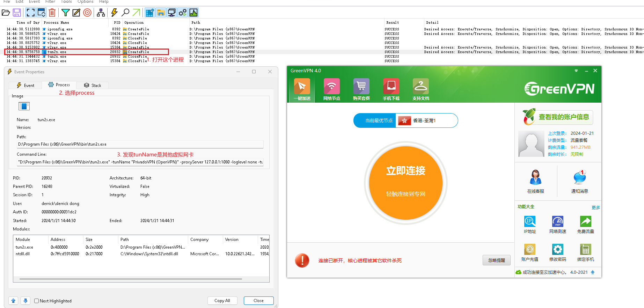Viewport: 644px width, 308px height.
Task: Toggle capture events toolbar button
Action: click(31, 13)
